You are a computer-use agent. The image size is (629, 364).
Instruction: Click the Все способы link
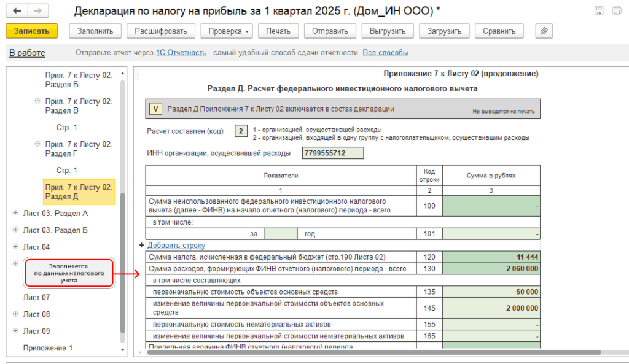click(x=385, y=53)
